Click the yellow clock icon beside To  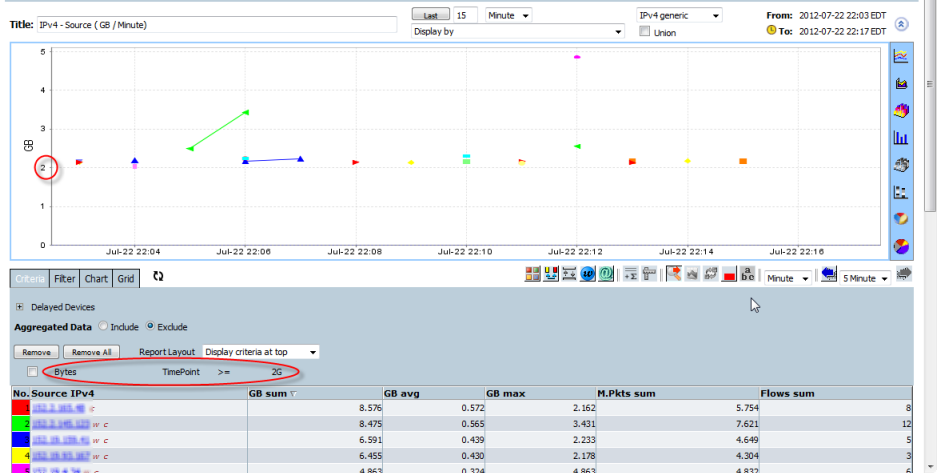click(771, 30)
